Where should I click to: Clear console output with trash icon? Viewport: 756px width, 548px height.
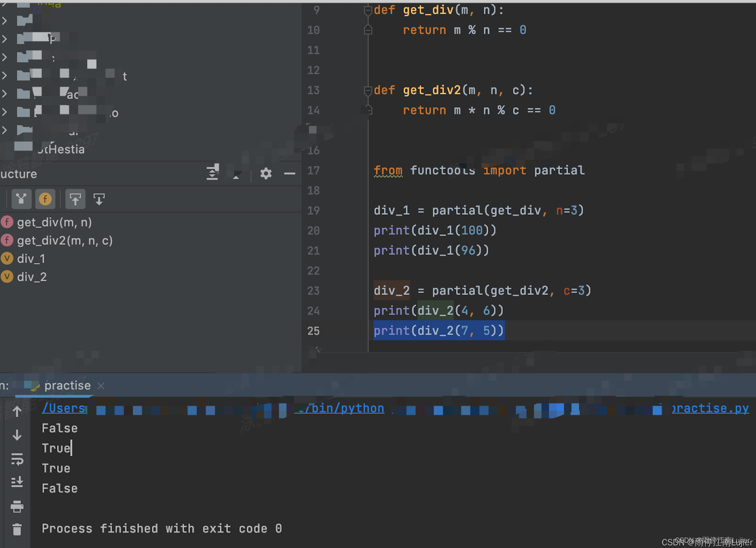click(x=17, y=530)
